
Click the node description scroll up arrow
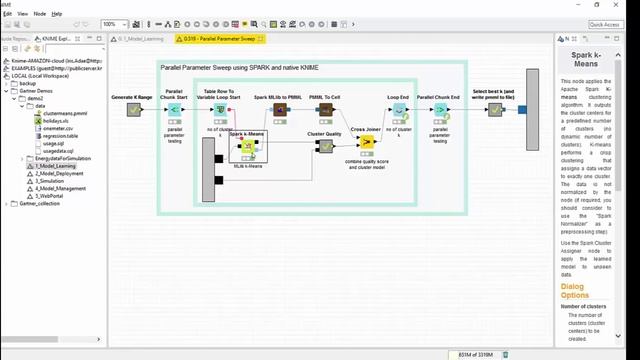(x=618, y=55)
